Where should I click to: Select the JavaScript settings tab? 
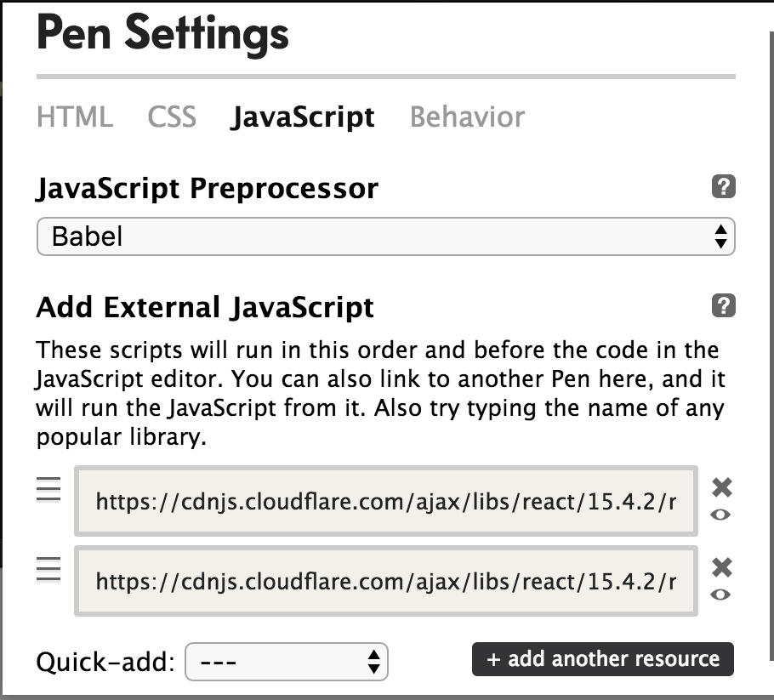(x=303, y=117)
